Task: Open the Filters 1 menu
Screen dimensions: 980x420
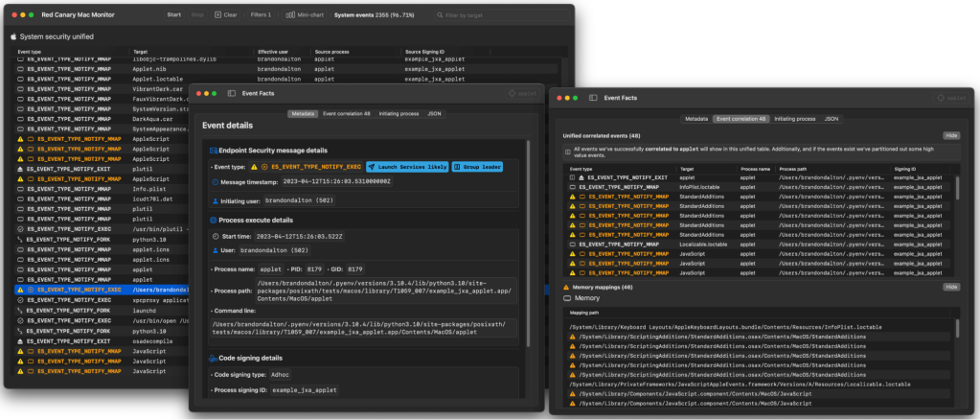Action: tap(262, 15)
